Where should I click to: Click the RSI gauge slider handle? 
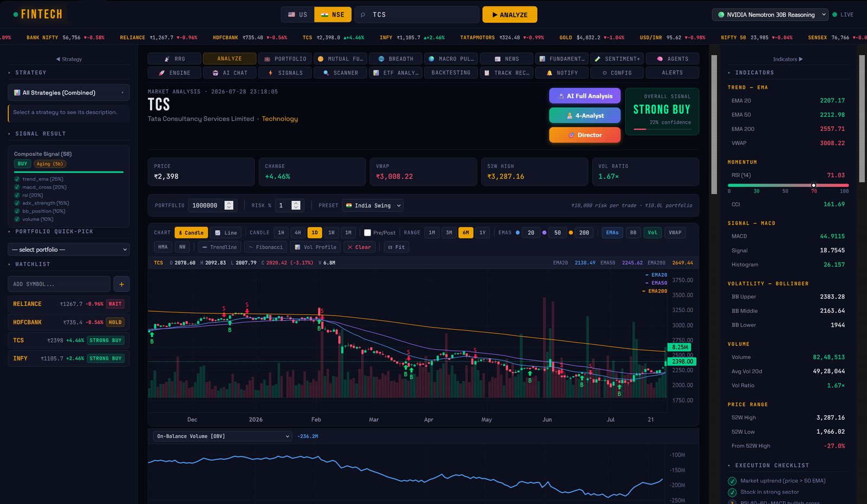click(813, 185)
